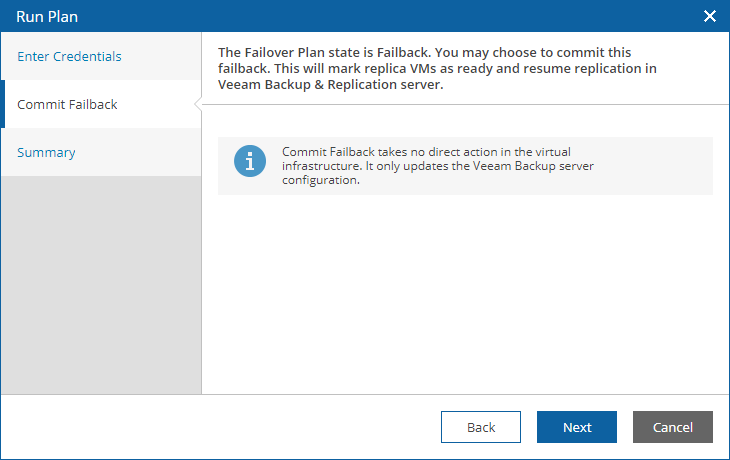Click the 'Veeam Backup & Replication server' heading line

331,85
